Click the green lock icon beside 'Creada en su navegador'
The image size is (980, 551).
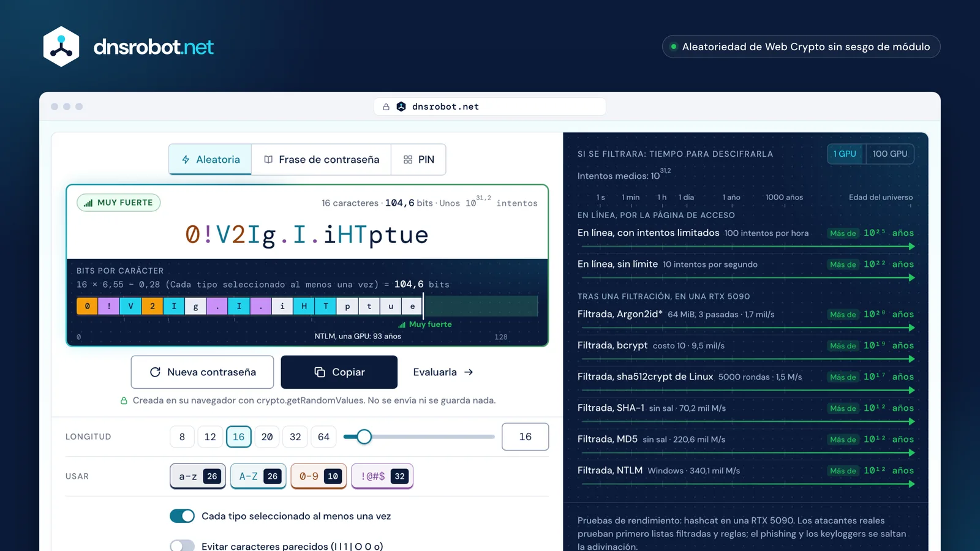[124, 400]
